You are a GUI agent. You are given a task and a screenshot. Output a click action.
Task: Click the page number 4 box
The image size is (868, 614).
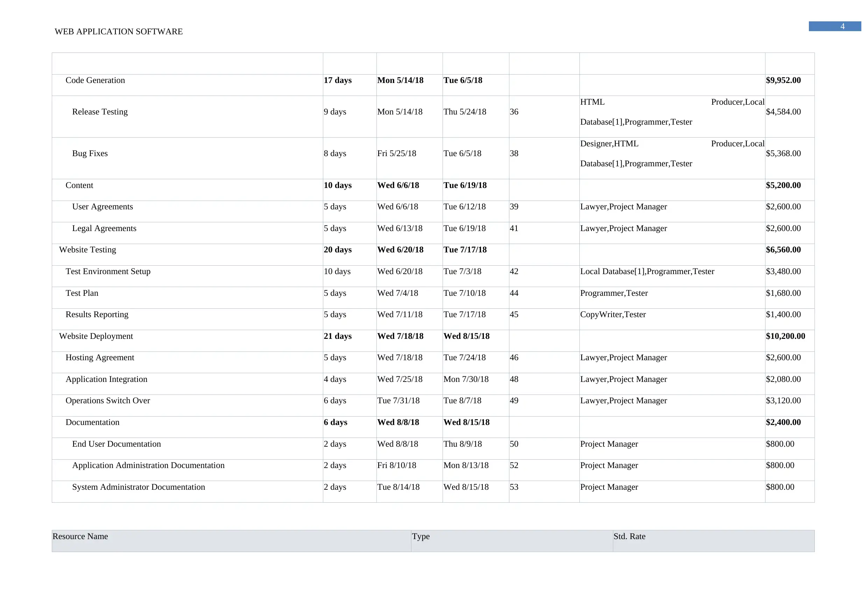835,26
